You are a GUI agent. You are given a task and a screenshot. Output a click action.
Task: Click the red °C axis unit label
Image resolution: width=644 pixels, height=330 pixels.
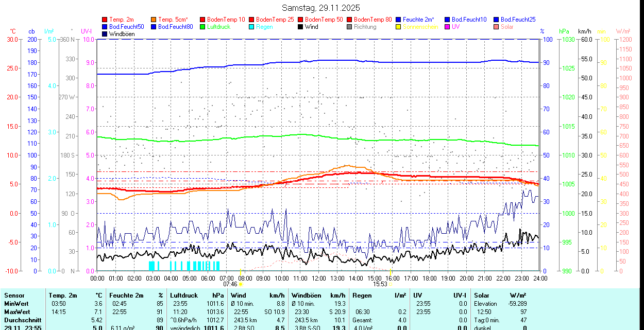13,31
